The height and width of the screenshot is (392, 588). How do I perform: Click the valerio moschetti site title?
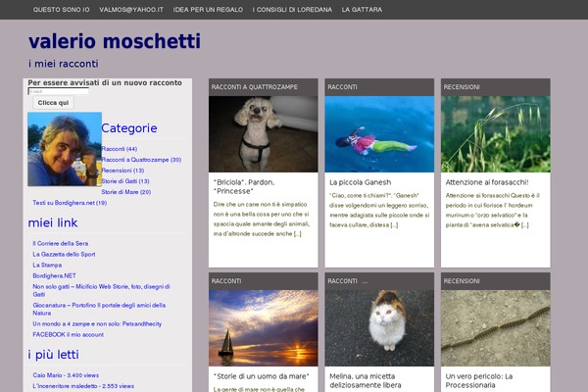[x=115, y=41]
